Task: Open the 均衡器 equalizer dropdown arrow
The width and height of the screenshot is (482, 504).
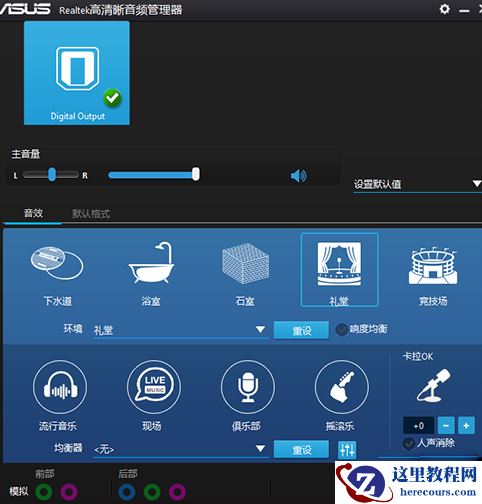Action: tap(260, 449)
